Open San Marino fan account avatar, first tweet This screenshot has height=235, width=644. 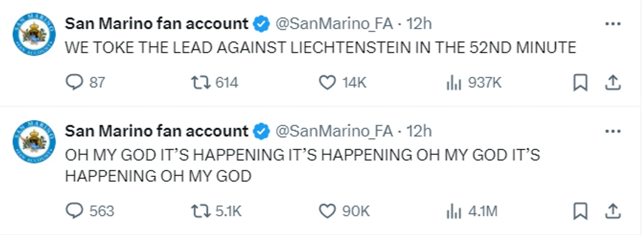coord(34,34)
